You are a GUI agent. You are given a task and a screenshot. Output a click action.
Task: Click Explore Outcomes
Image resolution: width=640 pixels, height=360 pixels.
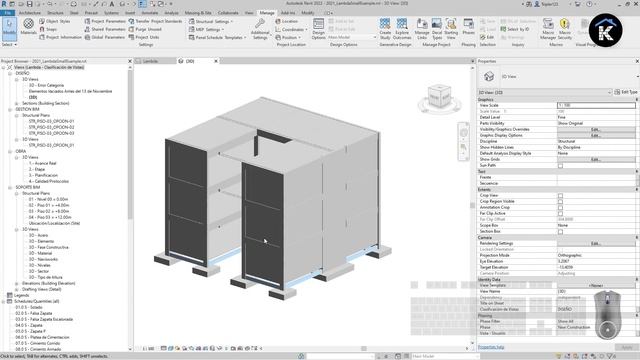[402, 29]
